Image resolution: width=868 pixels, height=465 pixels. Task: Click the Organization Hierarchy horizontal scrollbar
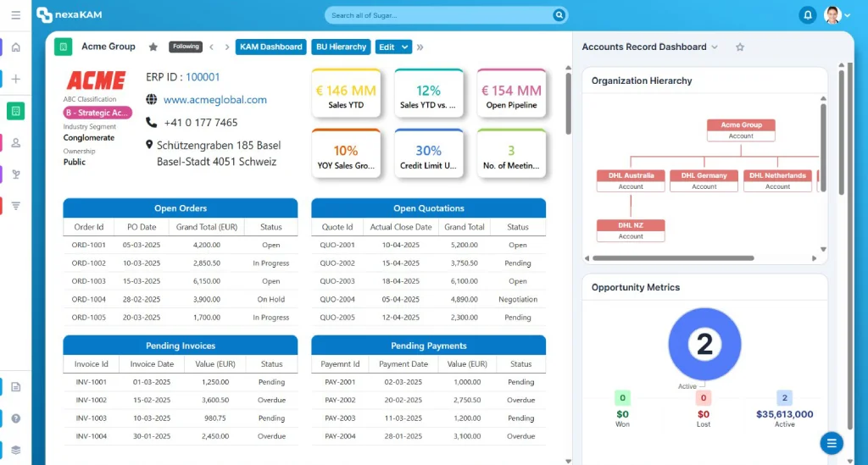[x=673, y=258]
